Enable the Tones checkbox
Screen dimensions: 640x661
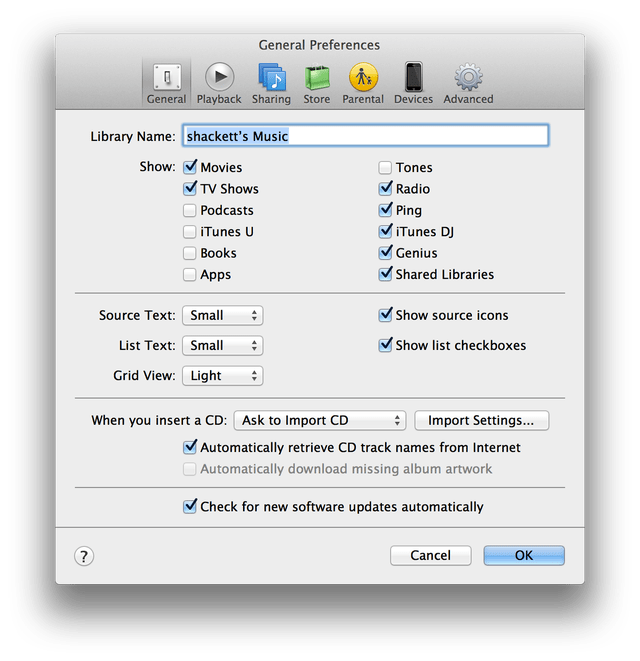point(385,167)
